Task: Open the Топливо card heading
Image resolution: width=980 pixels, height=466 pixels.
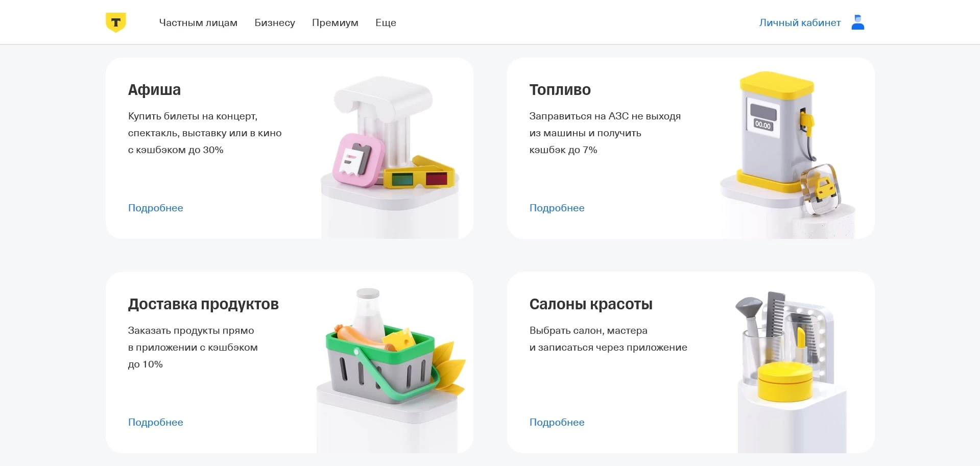Action: pyautogui.click(x=560, y=90)
